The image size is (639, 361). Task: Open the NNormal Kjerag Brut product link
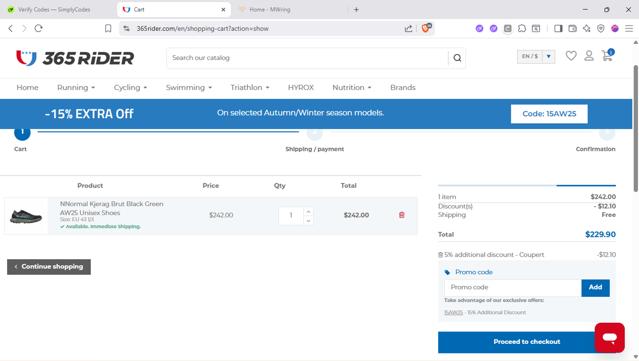click(x=111, y=208)
